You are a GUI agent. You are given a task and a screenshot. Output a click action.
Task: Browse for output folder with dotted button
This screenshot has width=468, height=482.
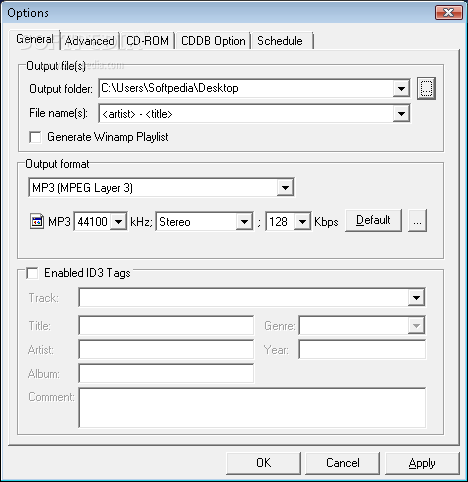[x=426, y=88]
